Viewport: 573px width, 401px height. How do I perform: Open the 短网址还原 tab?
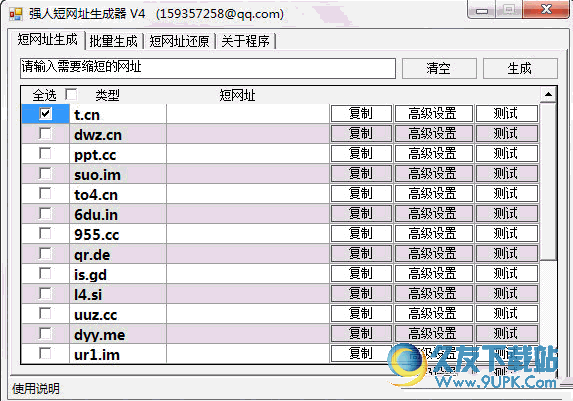[179, 41]
